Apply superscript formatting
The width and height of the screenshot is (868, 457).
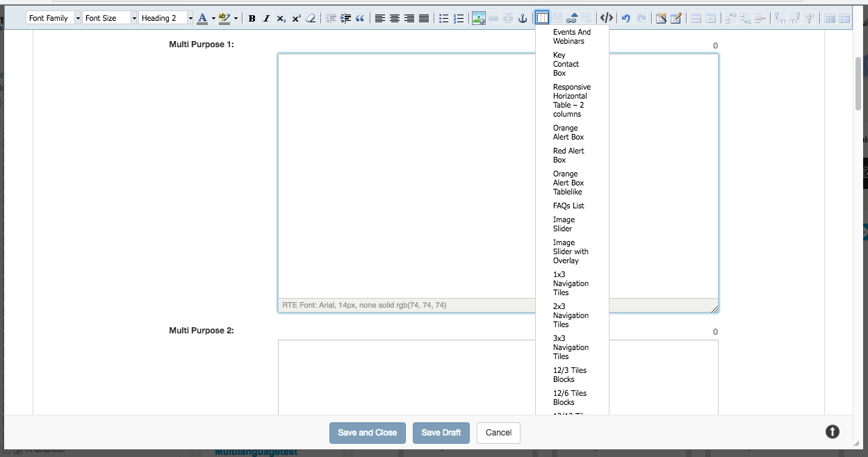[x=296, y=18]
